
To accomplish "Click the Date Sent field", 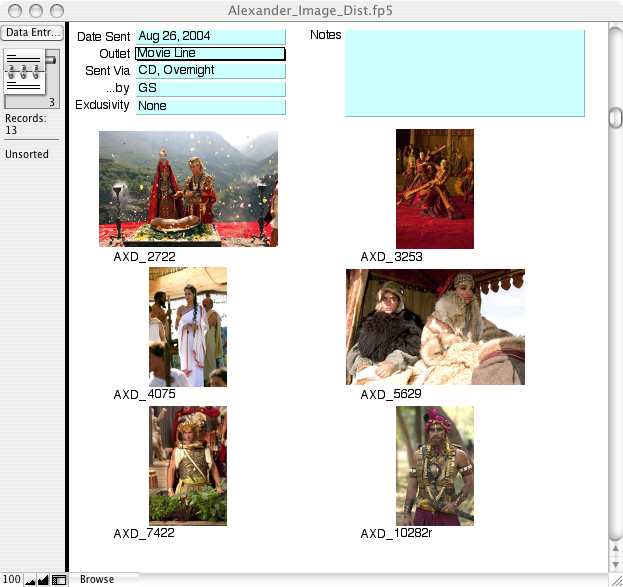I will [210, 37].
